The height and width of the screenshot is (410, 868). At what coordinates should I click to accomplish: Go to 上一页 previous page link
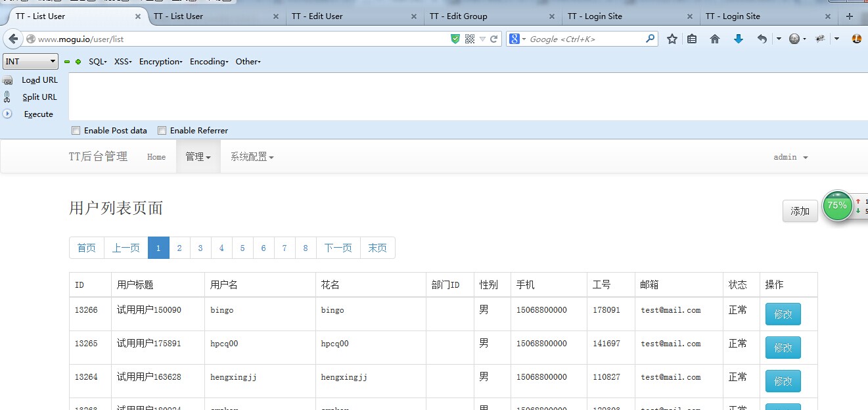click(126, 248)
